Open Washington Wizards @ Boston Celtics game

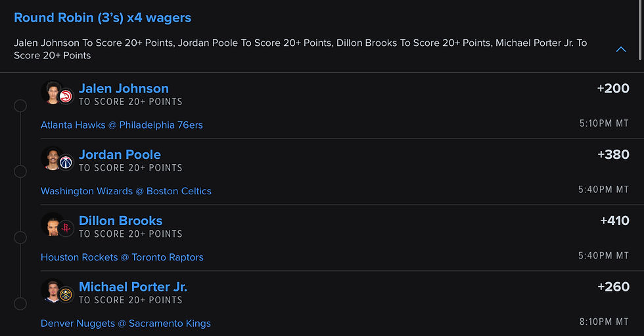(126, 191)
